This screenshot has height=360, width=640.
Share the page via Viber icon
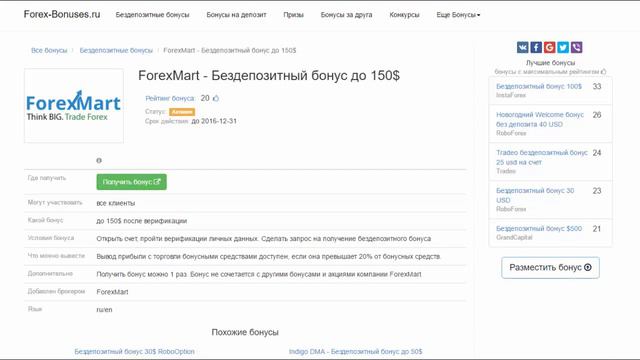(576, 47)
